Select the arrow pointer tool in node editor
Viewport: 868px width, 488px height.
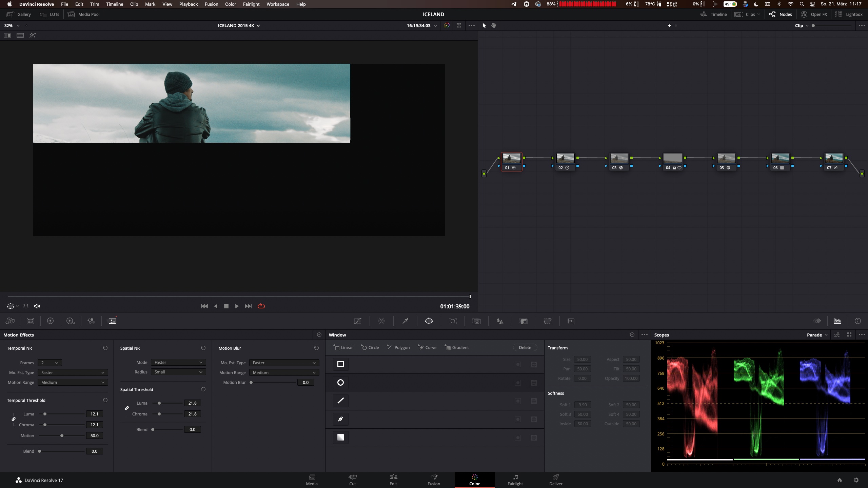[x=484, y=25]
